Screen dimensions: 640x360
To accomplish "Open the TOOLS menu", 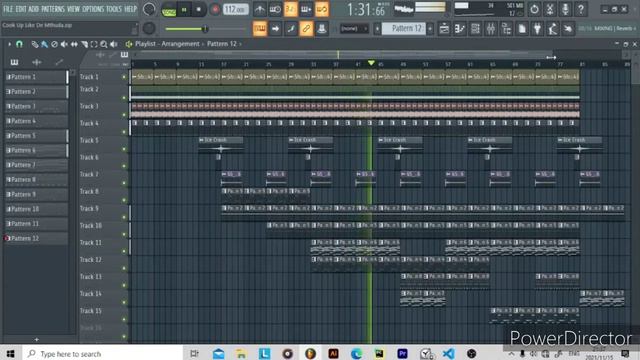I will (x=114, y=9).
